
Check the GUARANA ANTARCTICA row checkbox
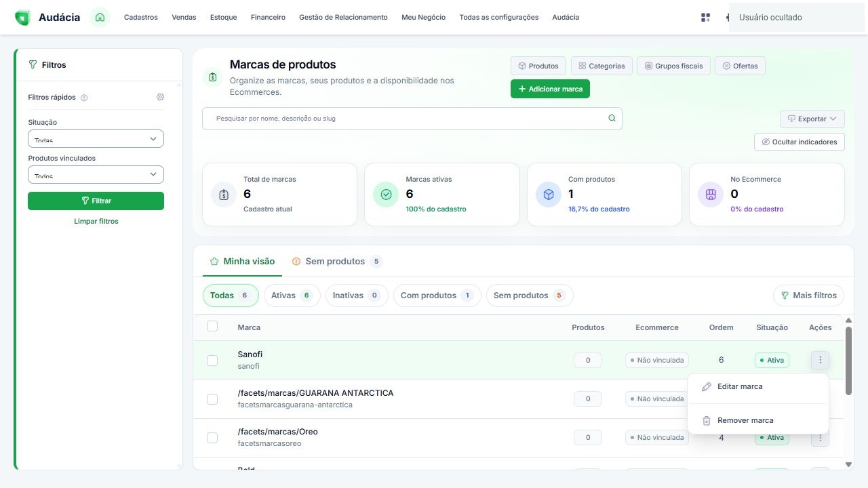212,399
